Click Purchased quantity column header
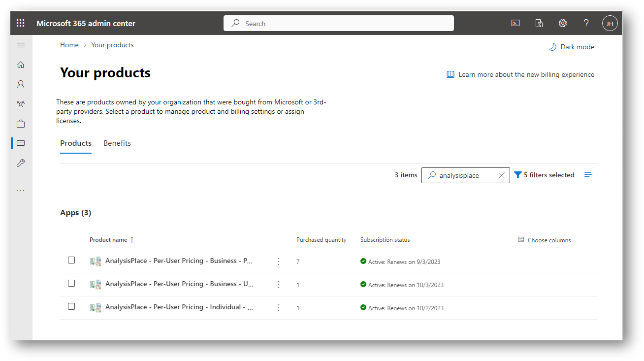The image size is (644, 361). (x=322, y=240)
